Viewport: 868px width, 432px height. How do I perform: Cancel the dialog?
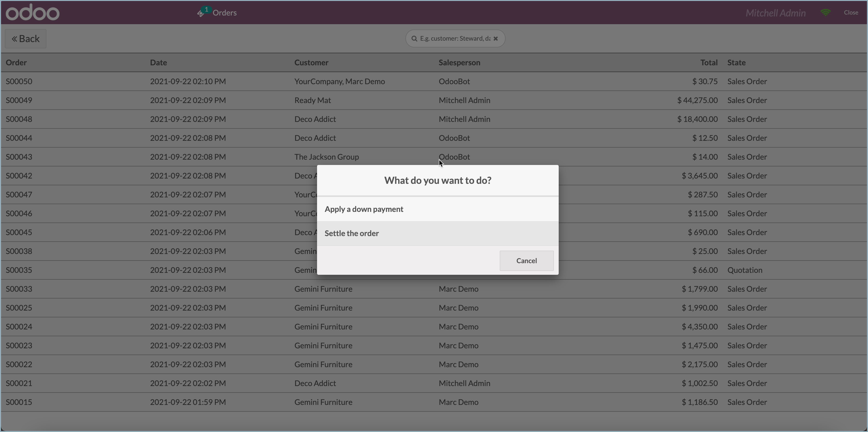coord(526,261)
